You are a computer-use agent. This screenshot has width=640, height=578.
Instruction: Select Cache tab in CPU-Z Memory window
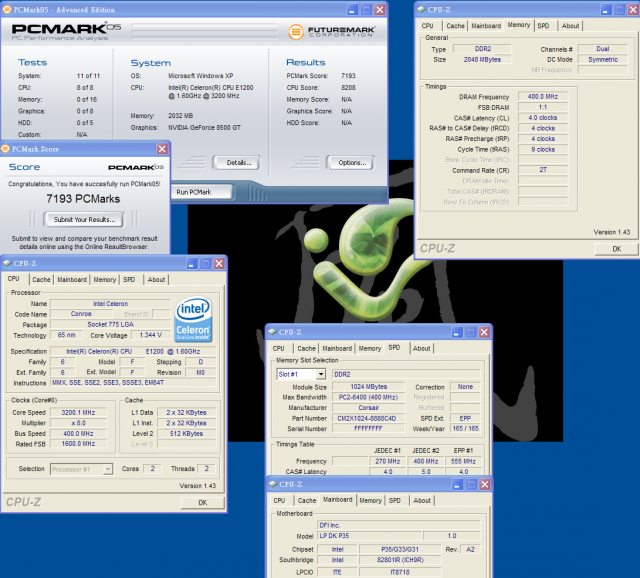pos(455,26)
